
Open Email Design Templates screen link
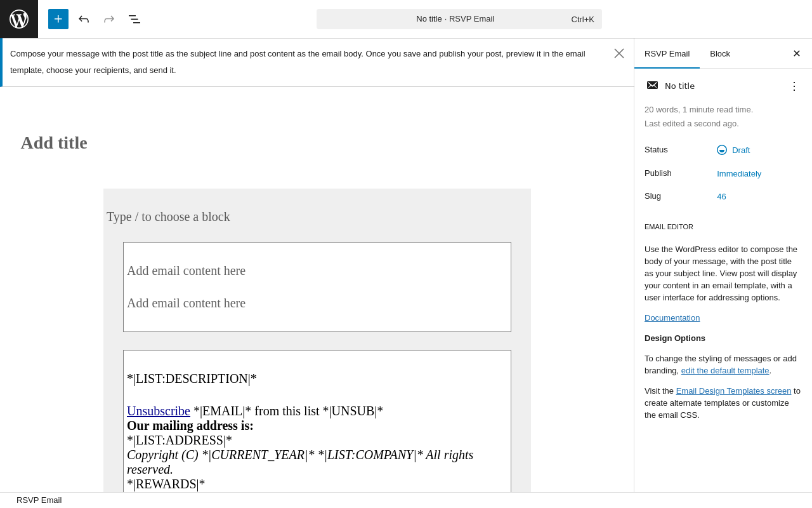tap(733, 391)
